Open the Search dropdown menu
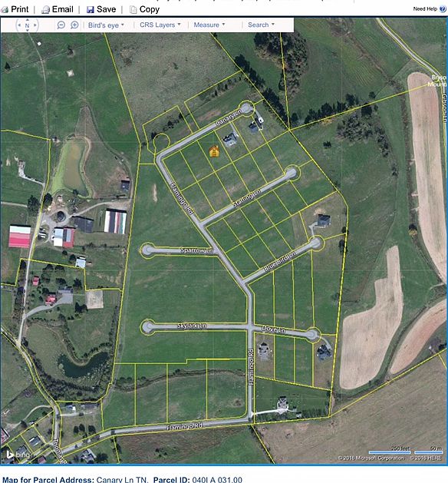The height and width of the screenshot is (483, 448). (262, 25)
